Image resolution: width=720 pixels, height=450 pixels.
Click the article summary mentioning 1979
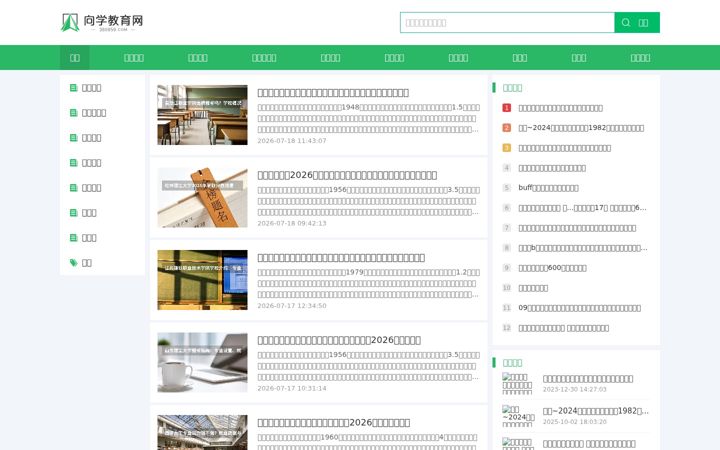point(368,283)
